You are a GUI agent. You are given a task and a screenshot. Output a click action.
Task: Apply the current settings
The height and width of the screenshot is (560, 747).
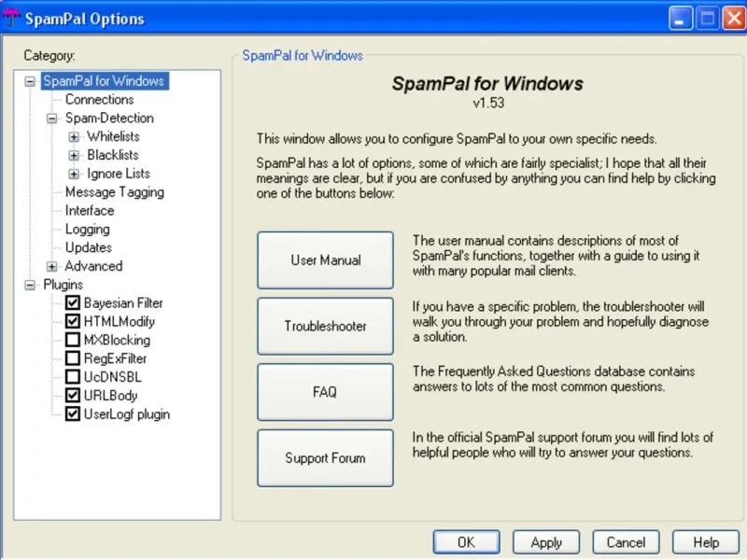coord(546,542)
